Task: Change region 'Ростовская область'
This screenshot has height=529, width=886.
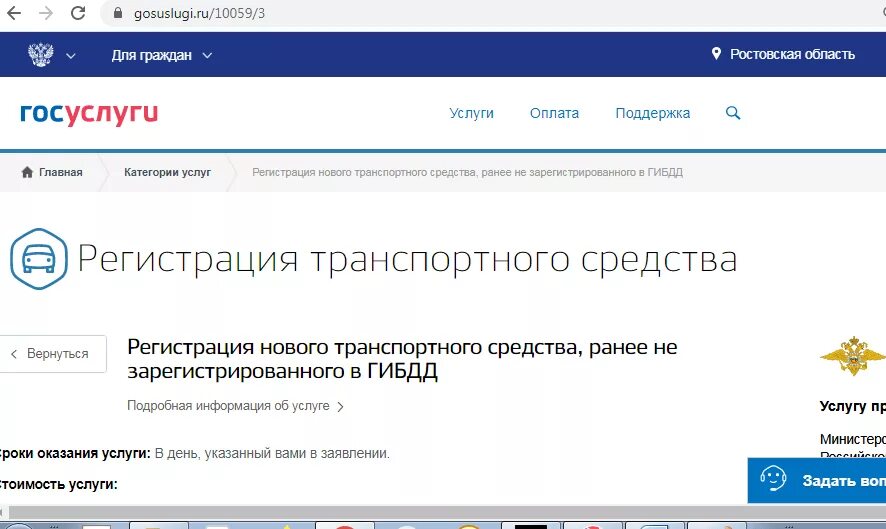Action: coord(792,54)
